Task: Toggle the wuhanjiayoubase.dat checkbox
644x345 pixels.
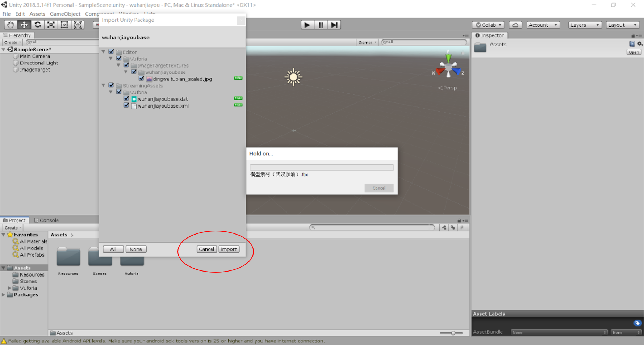Action: click(x=126, y=98)
